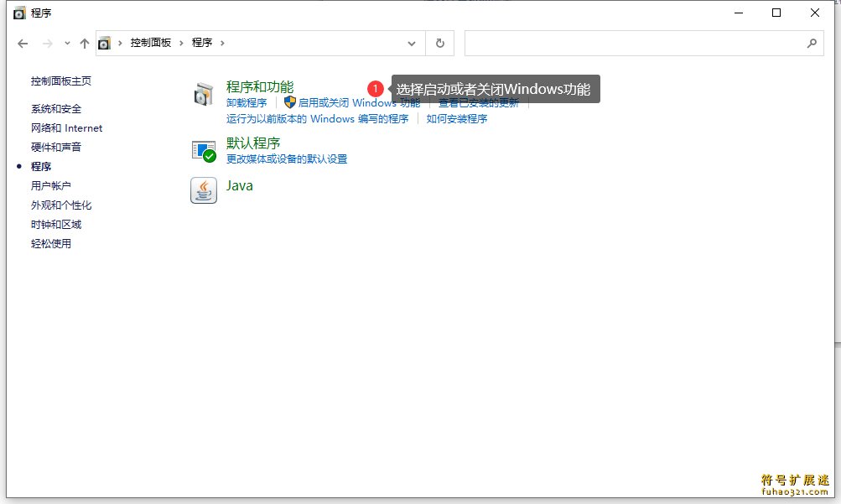The height and width of the screenshot is (504, 841).
Task: Expand the chevron after 控制面板 in the breadcrumb
Action: (182, 43)
